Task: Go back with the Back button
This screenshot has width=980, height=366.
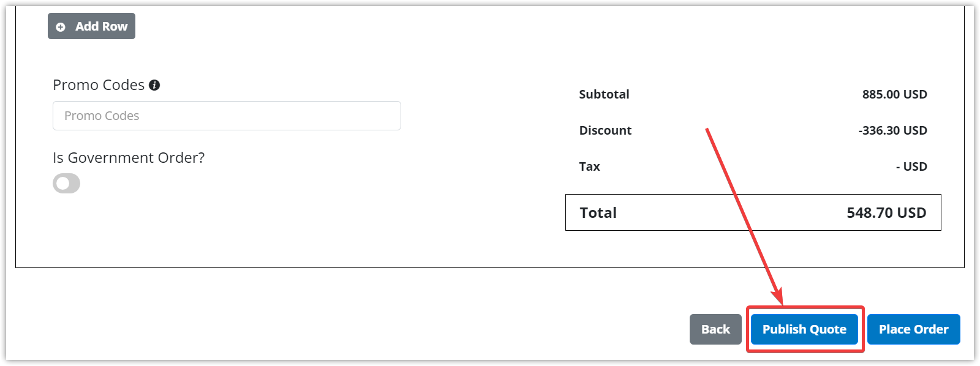Action: (715, 329)
